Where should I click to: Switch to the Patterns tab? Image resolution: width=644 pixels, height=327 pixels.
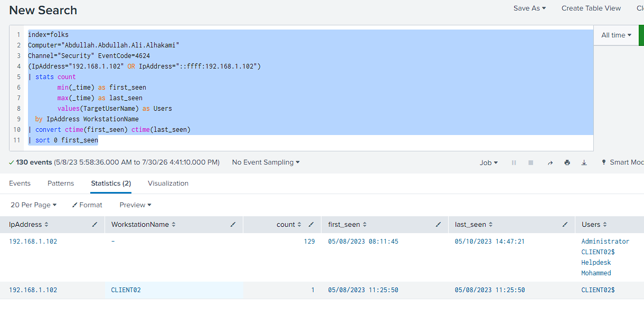(x=61, y=184)
